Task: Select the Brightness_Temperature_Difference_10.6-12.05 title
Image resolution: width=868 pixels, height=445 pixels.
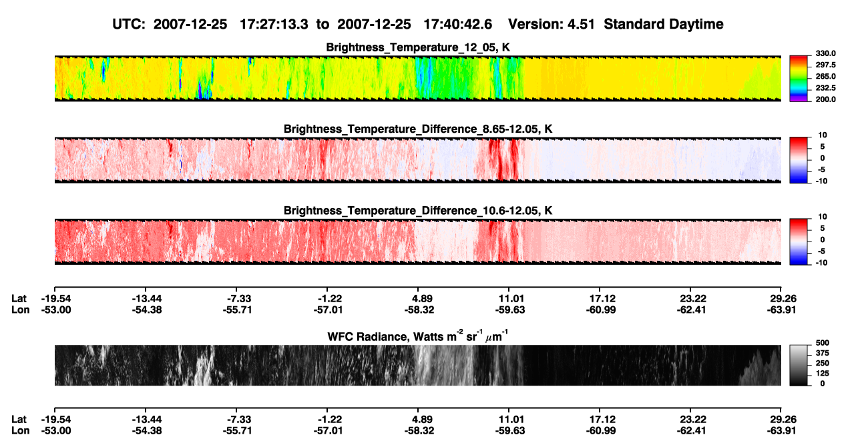Action: tap(418, 211)
